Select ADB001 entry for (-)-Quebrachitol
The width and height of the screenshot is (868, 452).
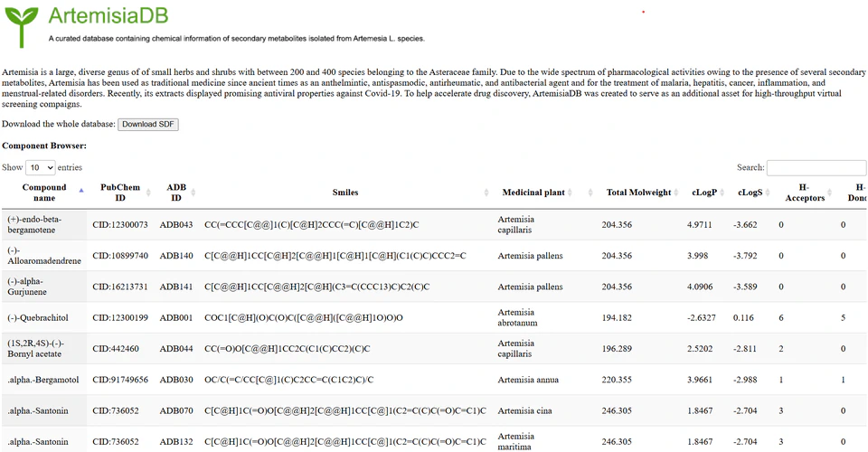pos(176,317)
